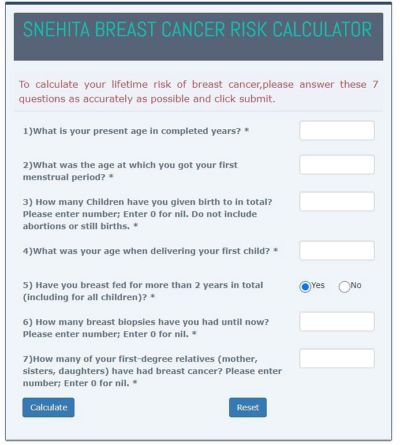The image size is (400, 445).
Task: Click question 3 label about children born
Action: coord(148,214)
